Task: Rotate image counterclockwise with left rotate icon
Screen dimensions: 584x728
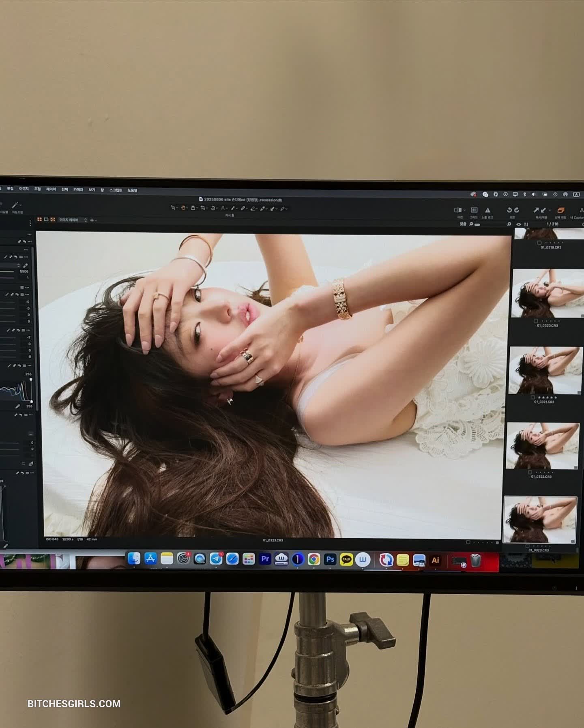Action: (x=509, y=210)
